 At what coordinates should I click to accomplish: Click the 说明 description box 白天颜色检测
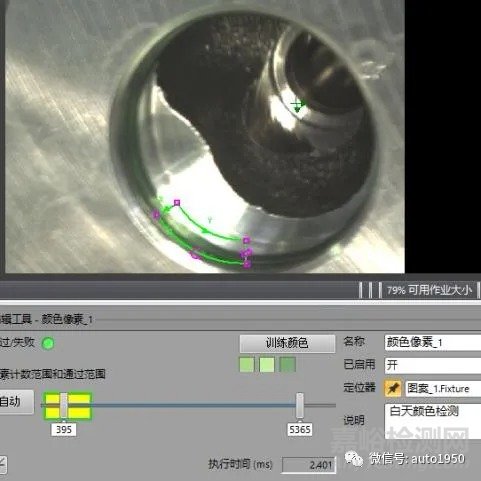click(433, 421)
